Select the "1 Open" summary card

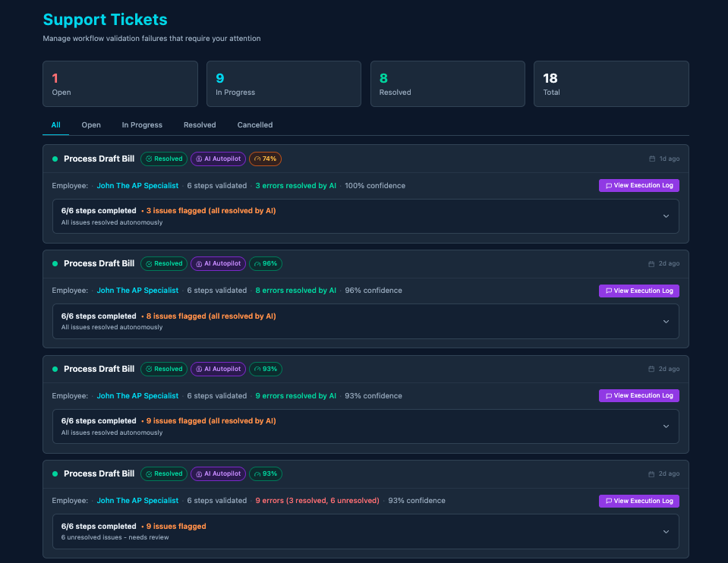[120, 83]
